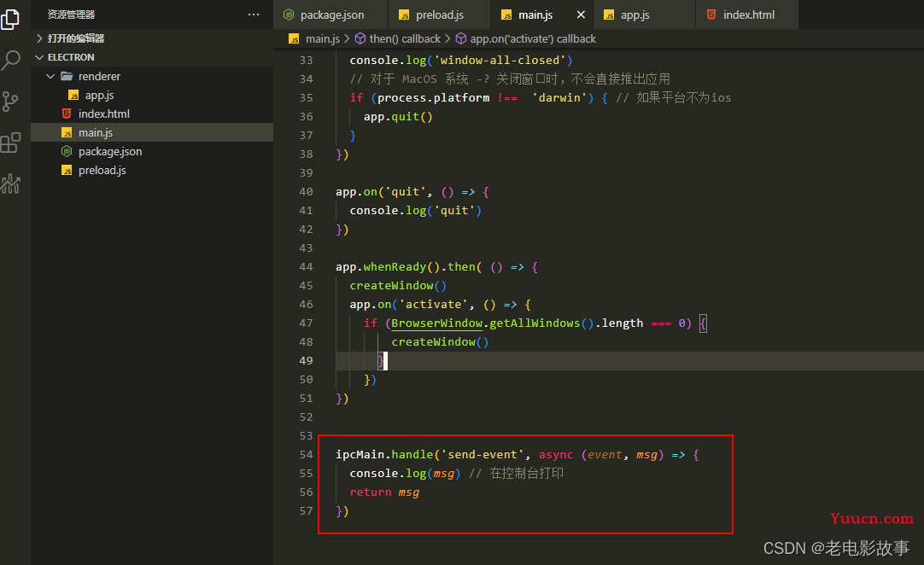Click console.log('quit') on line 41
924x565 pixels.
coord(415,210)
